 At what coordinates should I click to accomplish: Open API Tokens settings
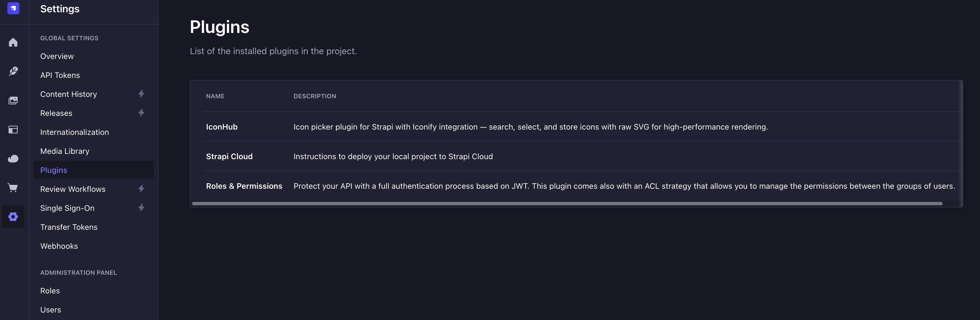[60, 75]
